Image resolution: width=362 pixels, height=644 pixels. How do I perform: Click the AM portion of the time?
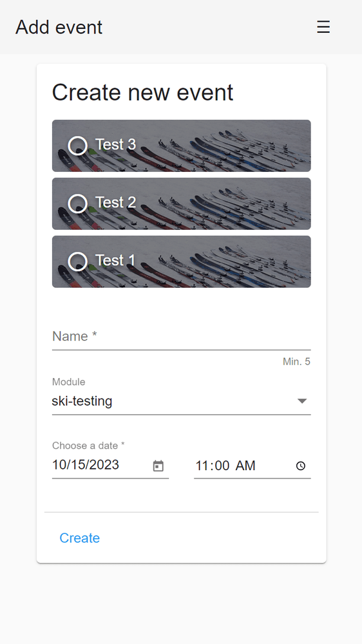tap(245, 466)
